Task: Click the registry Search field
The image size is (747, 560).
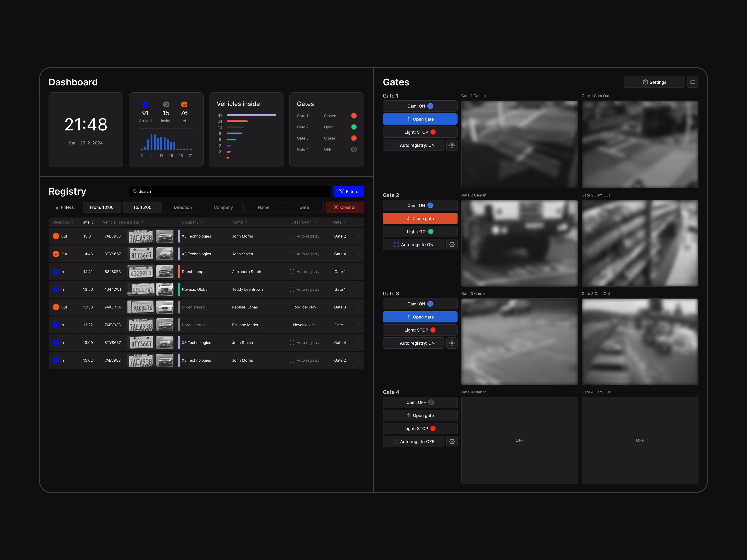Action: pos(230,191)
